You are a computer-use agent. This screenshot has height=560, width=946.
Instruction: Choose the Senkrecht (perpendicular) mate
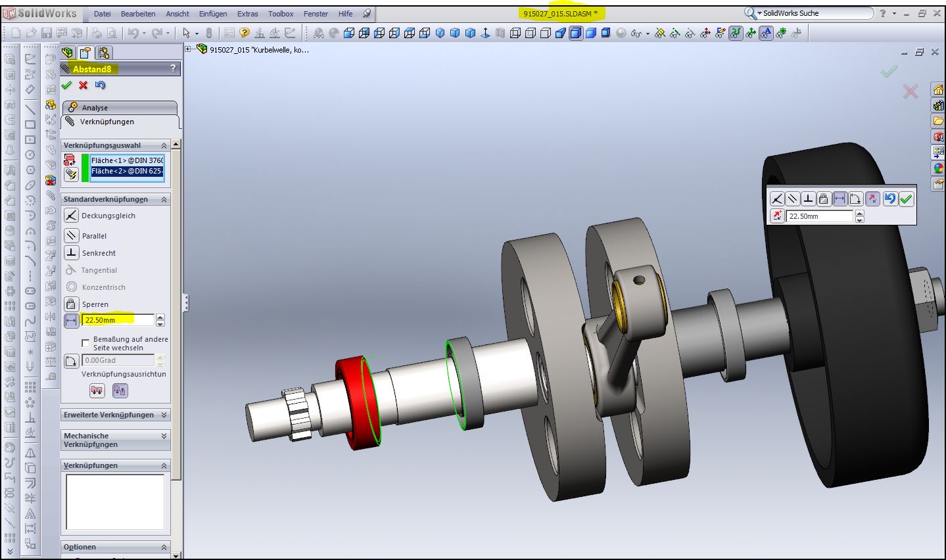click(72, 252)
